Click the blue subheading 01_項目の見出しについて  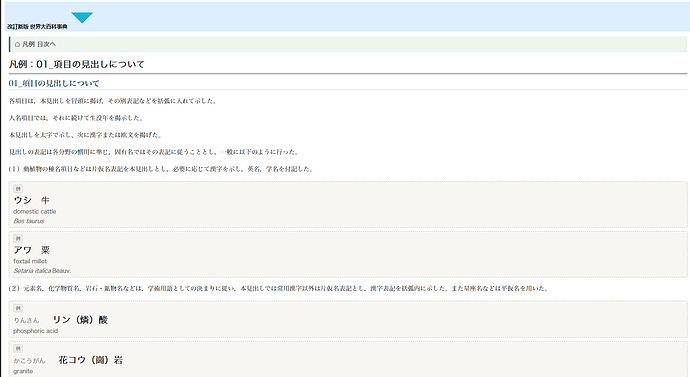coord(54,84)
